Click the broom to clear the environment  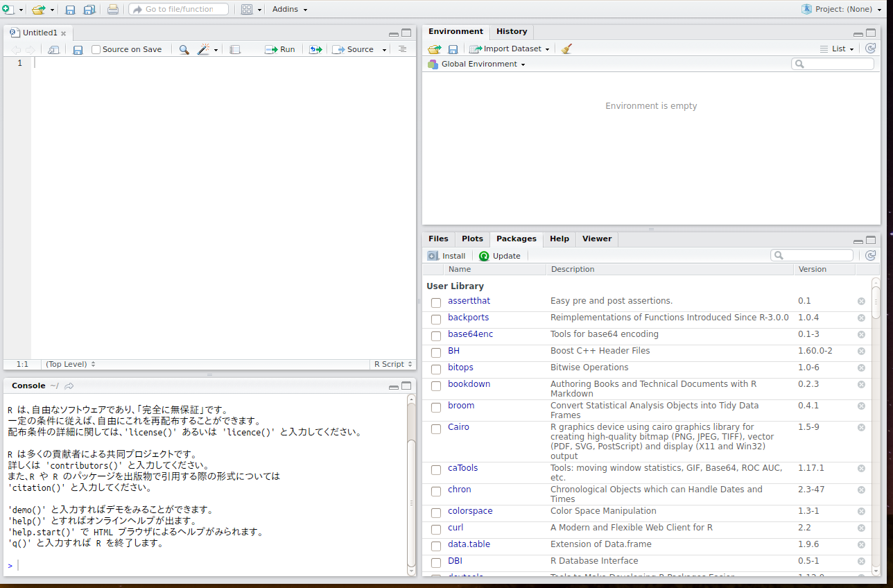[x=566, y=49]
